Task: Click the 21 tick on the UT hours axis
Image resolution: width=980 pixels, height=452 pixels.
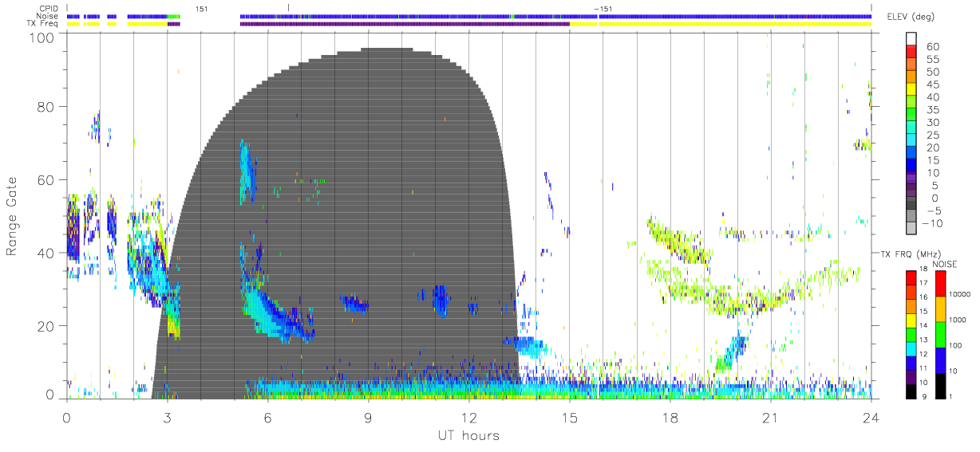Action: coord(770,418)
